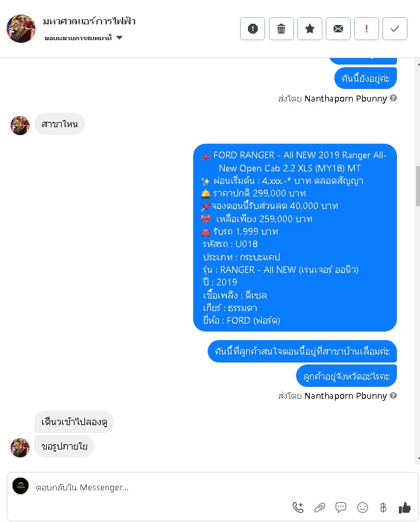Attach a file with the paperclip icon
The height and width of the screenshot is (522, 420).
click(319, 507)
